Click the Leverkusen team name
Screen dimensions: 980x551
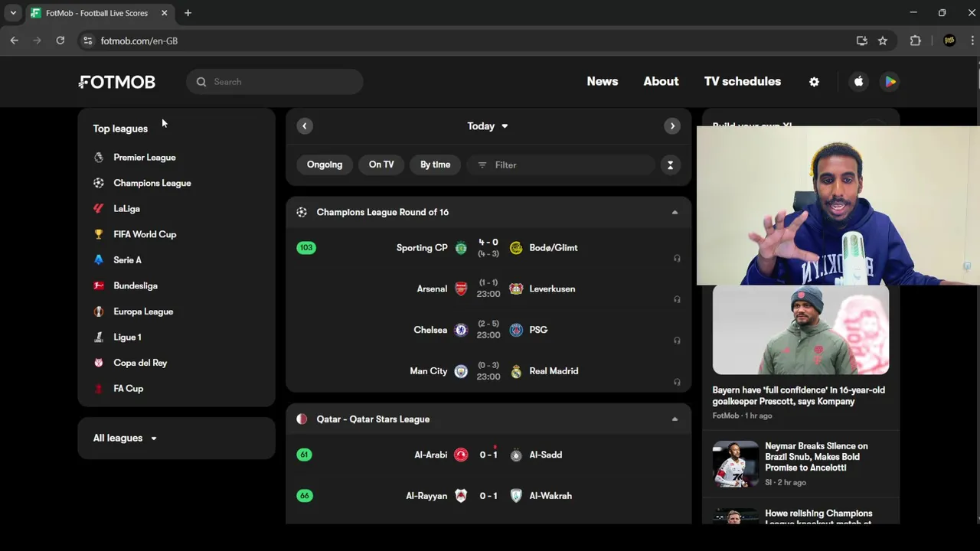pyautogui.click(x=552, y=289)
